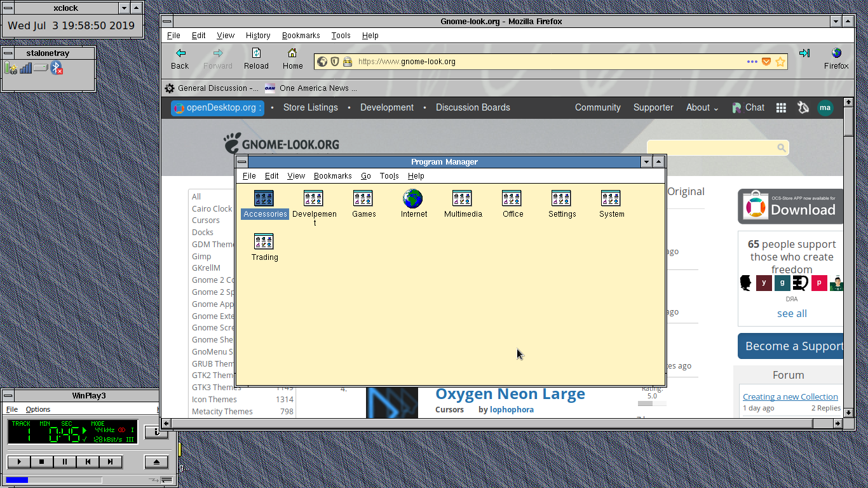
Task: Click the wrench-hand icon in site header
Action: tap(803, 108)
